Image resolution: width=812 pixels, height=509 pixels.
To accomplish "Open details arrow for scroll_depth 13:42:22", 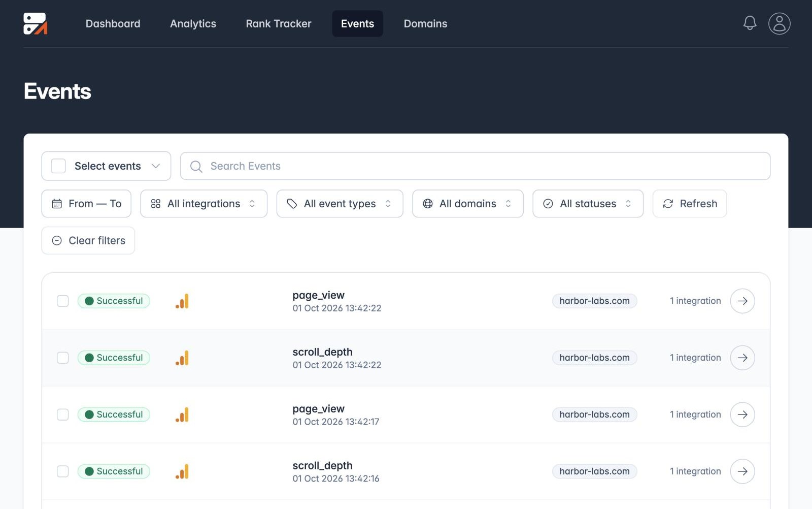I will coord(742,358).
